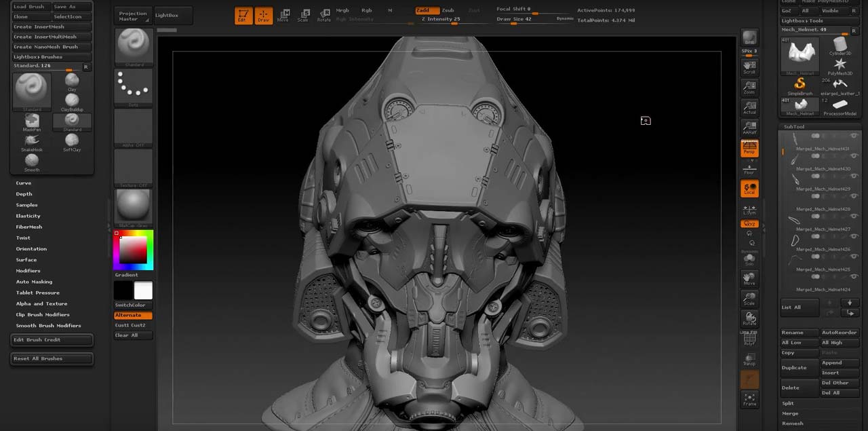Disable the Zadd mode
The image size is (868, 431).
coord(424,10)
